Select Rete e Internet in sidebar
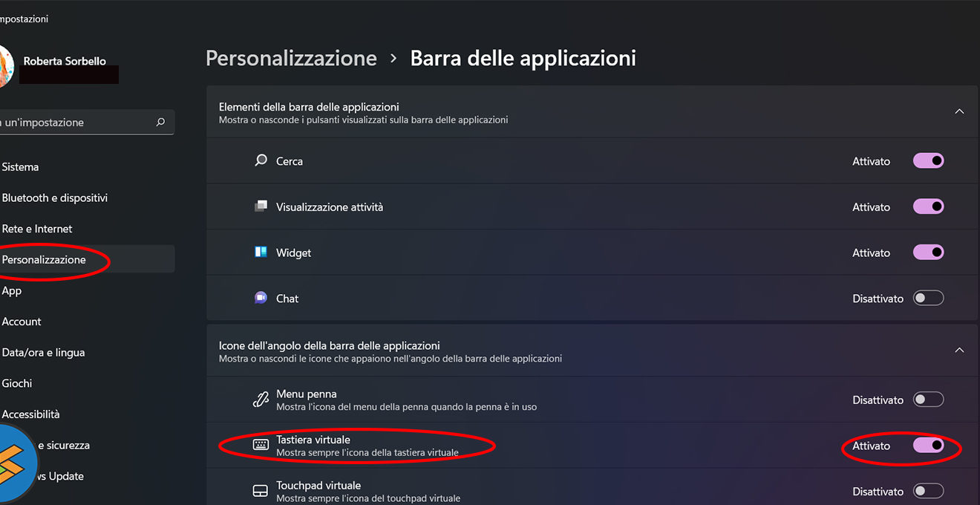 point(37,229)
